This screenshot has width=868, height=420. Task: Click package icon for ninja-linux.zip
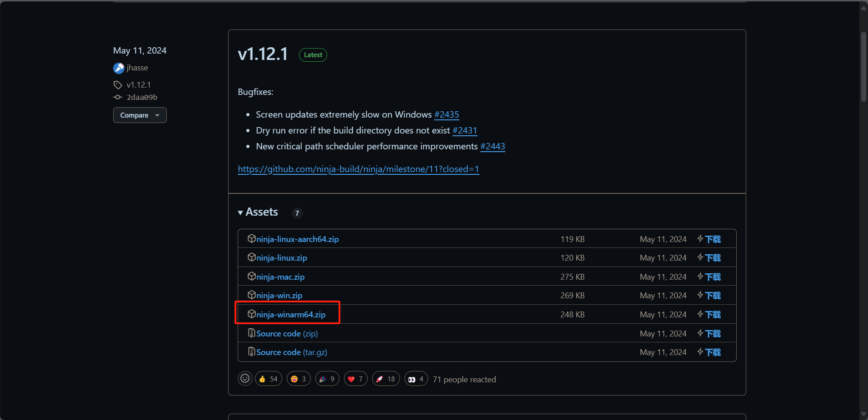251,257
